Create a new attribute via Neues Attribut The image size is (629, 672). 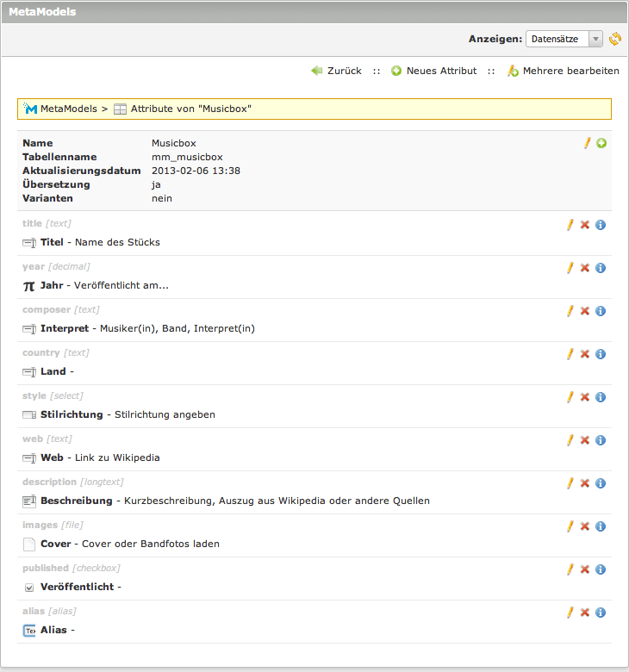[433, 71]
